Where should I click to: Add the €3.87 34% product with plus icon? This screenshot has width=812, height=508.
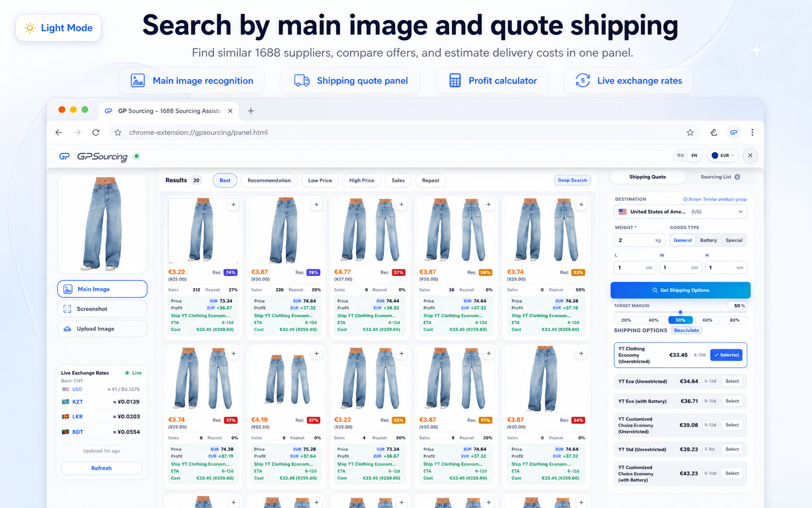pos(581,353)
